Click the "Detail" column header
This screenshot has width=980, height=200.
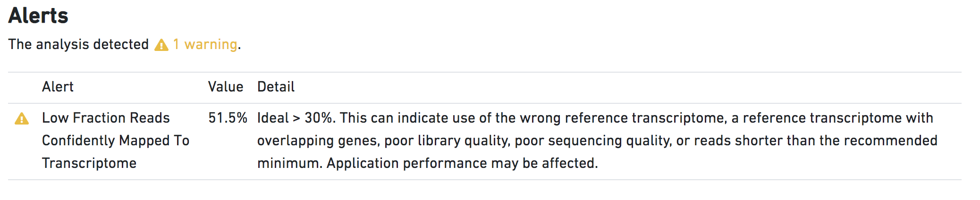[x=276, y=87]
